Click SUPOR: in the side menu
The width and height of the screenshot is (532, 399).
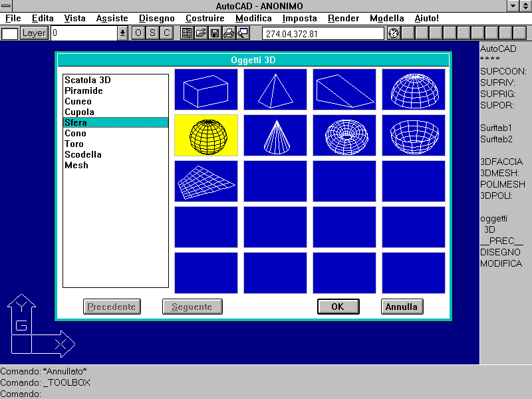[497, 106]
